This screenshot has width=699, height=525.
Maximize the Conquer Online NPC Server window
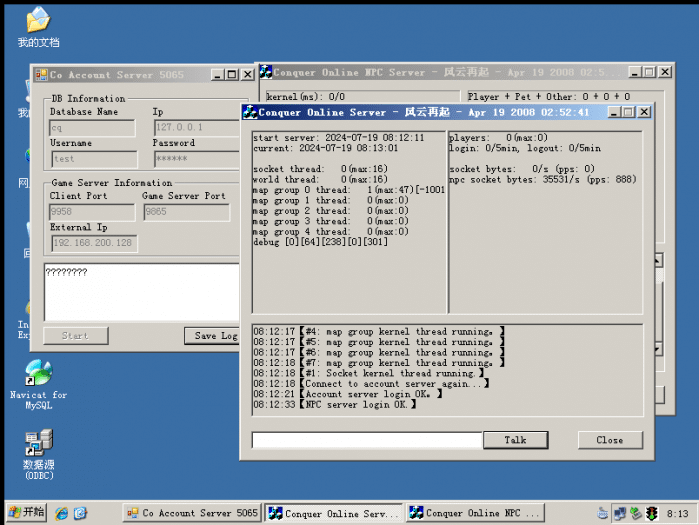(x=649, y=72)
